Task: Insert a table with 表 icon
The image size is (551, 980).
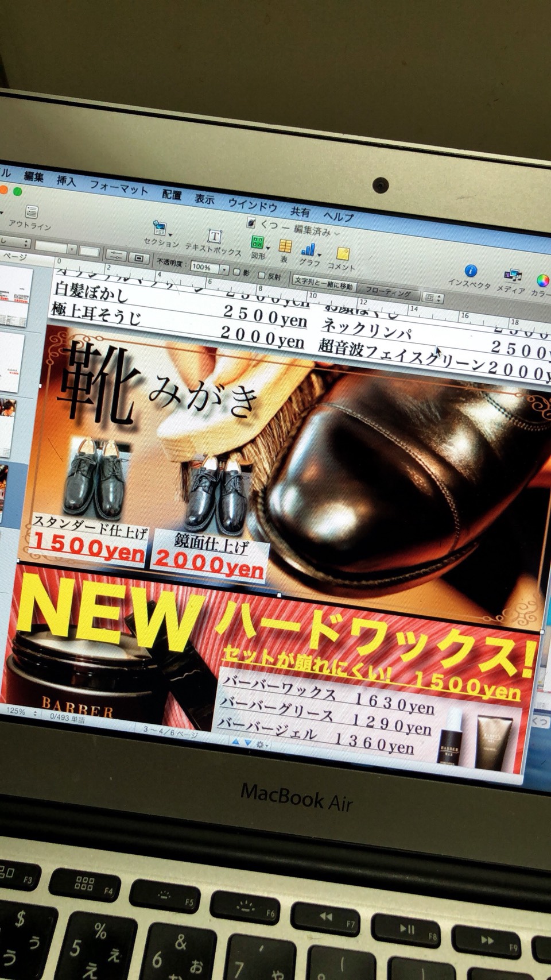Action: click(x=285, y=247)
